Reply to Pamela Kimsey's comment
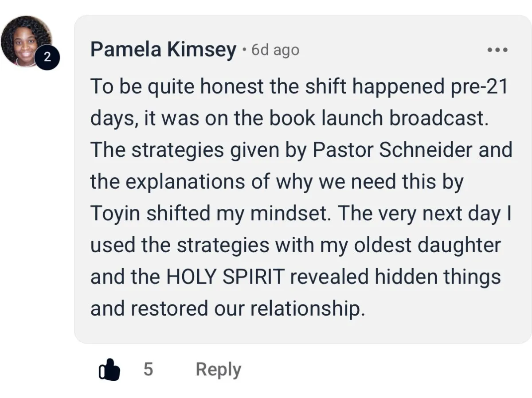The height and width of the screenshot is (398, 532). coord(218,369)
